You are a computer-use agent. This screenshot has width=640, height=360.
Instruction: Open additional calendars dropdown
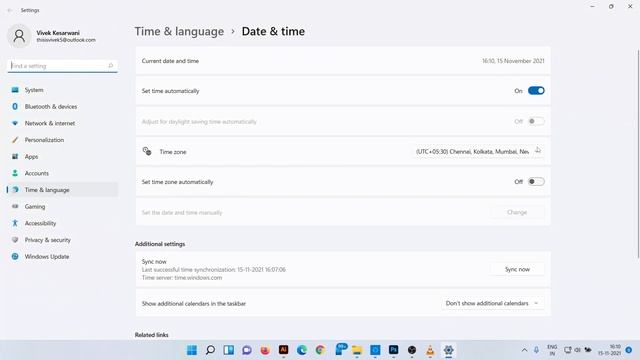pos(492,303)
